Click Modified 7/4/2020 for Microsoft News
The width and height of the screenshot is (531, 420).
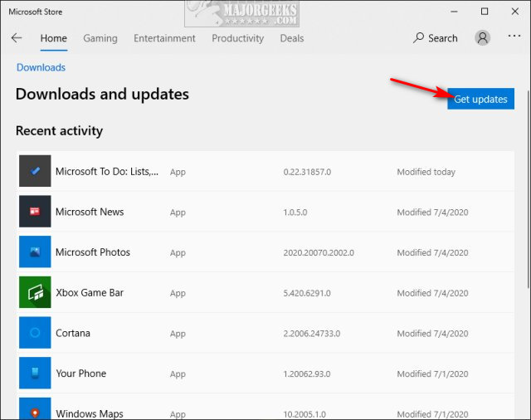click(432, 212)
